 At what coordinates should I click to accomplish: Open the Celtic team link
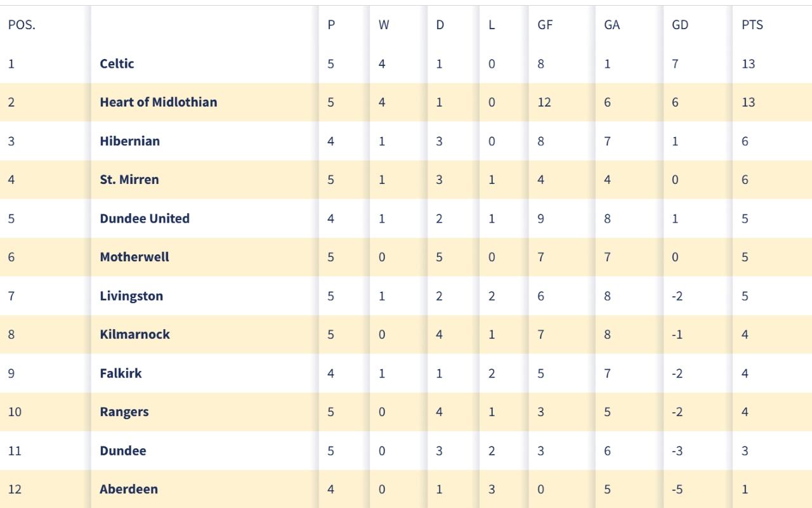tap(117, 63)
